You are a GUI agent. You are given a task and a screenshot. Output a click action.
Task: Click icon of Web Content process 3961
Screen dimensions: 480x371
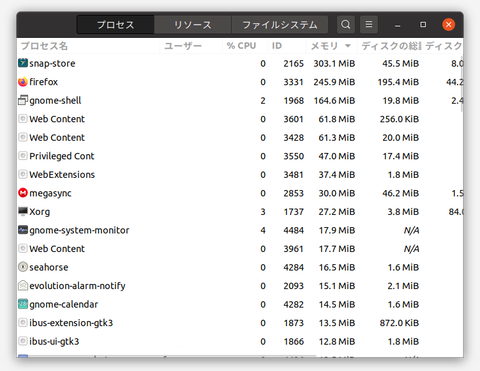click(23, 248)
